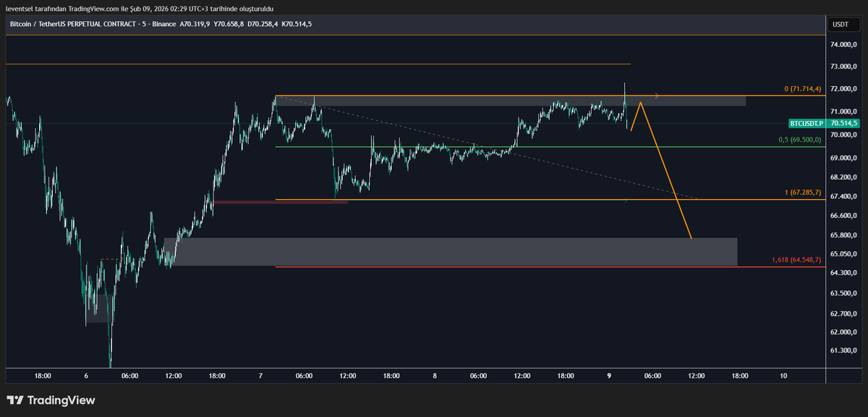Click the 67.400,0 price axis label
868x417 pixels.
pos(843,197)
